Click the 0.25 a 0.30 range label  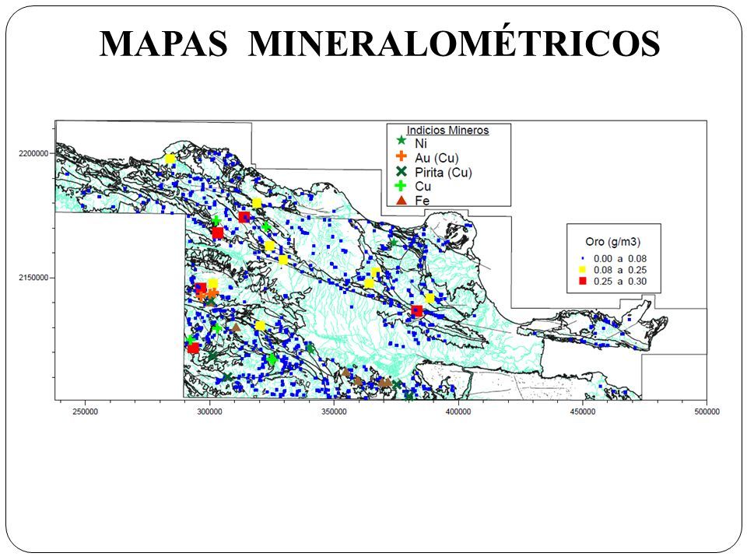point(620,282)
